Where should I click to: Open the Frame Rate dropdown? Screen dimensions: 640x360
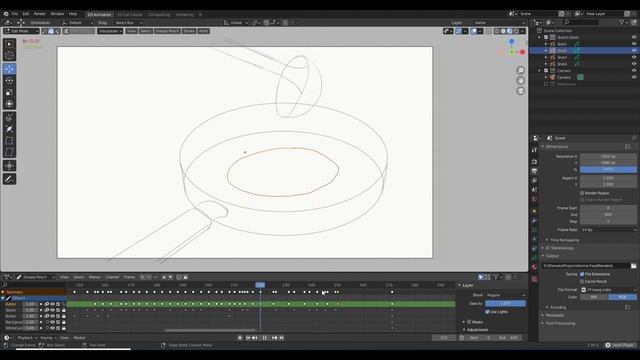pos(608,230)
